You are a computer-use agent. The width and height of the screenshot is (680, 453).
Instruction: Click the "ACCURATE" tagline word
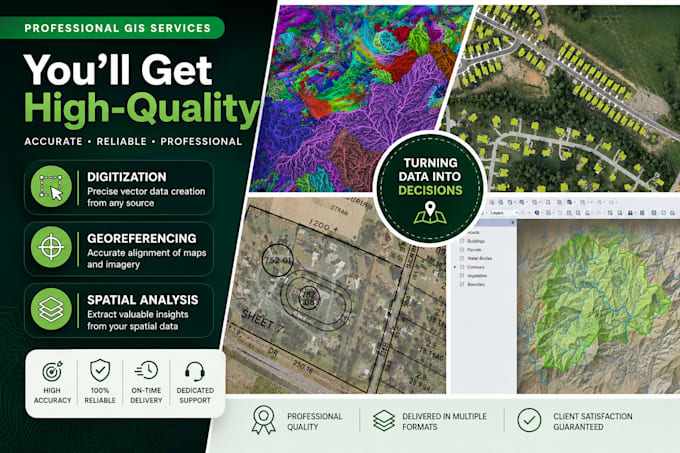pos(53,141)
